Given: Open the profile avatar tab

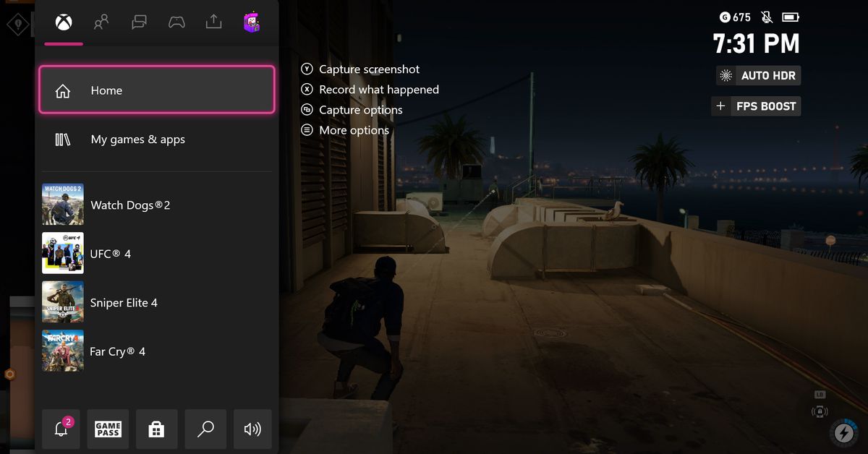Looking at the screenshot, I should [x=252, y=22].
